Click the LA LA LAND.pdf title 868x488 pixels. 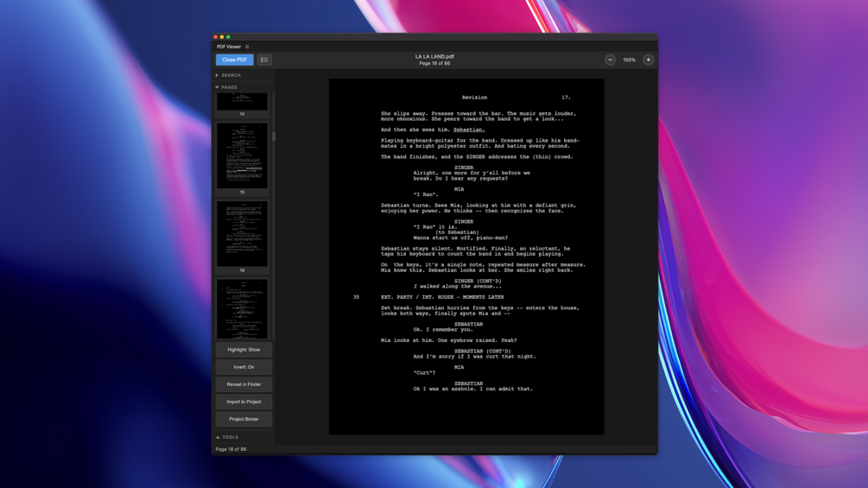click(x=434, y=56)
